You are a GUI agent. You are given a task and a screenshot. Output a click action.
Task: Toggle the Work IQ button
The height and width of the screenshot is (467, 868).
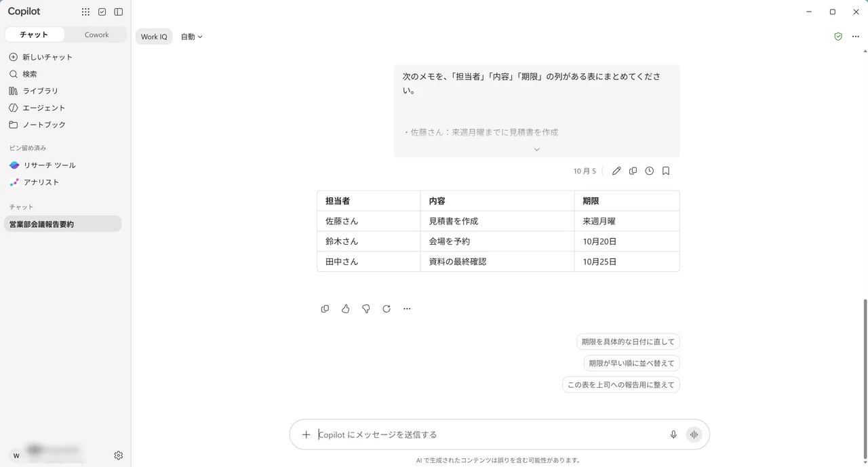click(154, 37)
